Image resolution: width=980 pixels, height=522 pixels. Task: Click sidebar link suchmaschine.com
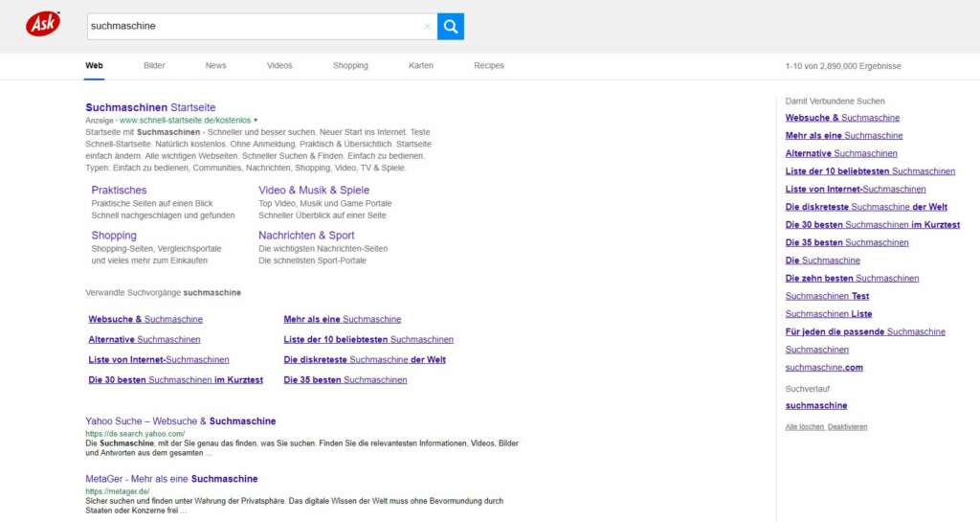824,368
